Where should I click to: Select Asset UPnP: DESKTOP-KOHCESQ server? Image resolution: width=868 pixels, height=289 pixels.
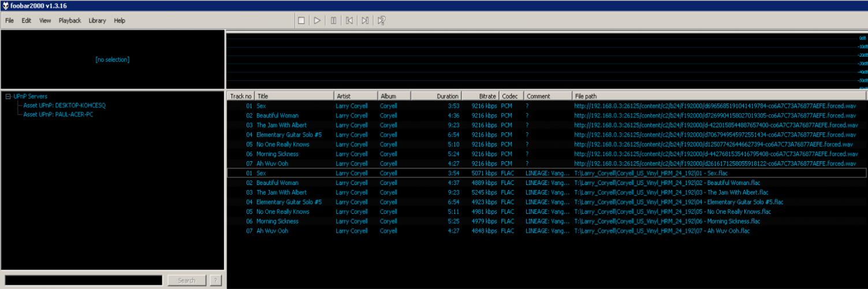coord(65,106)
